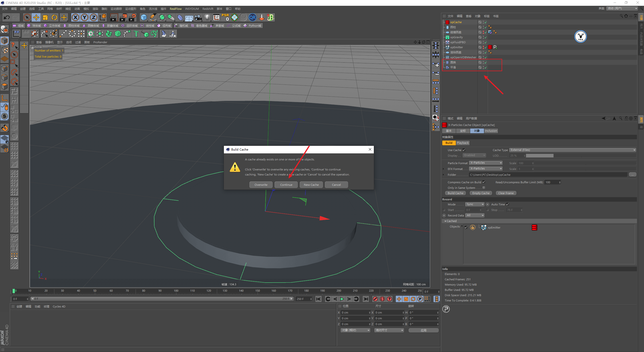Image resolution: width=644 pixels, height=352 pixels.
Task: Click the Camera object icon
Action: pos(198,17)
